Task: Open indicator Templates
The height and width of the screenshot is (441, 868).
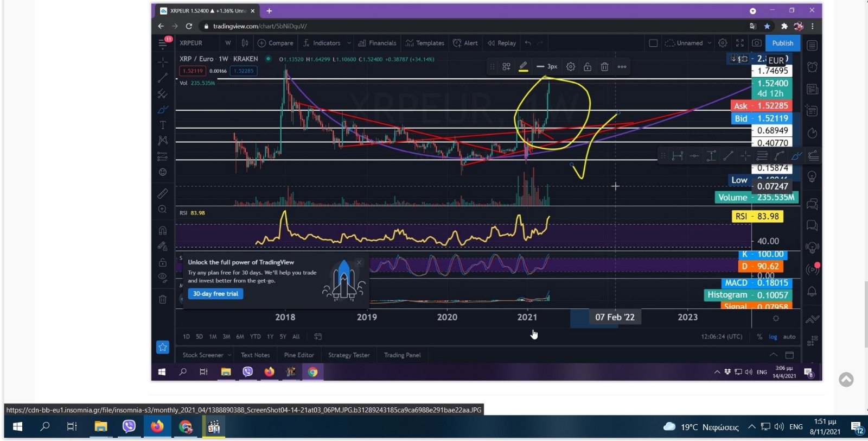Action: point(425,43)
